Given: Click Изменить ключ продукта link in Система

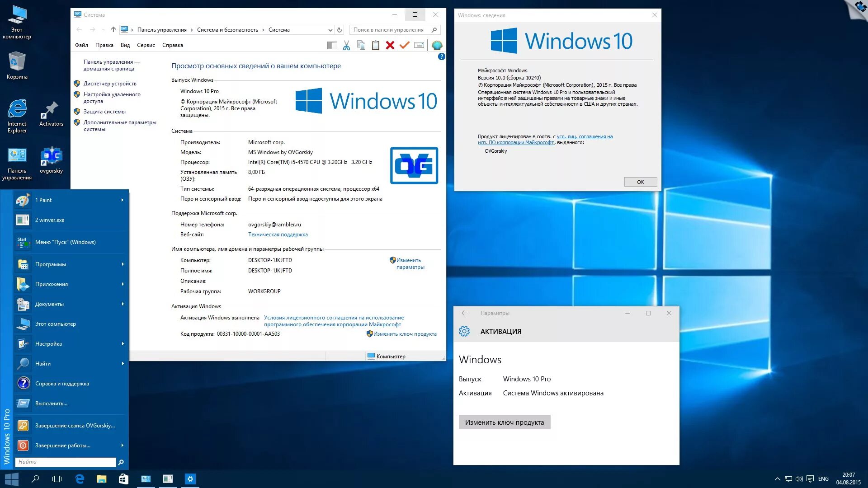Looking at the screenshot, I should [x=405, y=334].
